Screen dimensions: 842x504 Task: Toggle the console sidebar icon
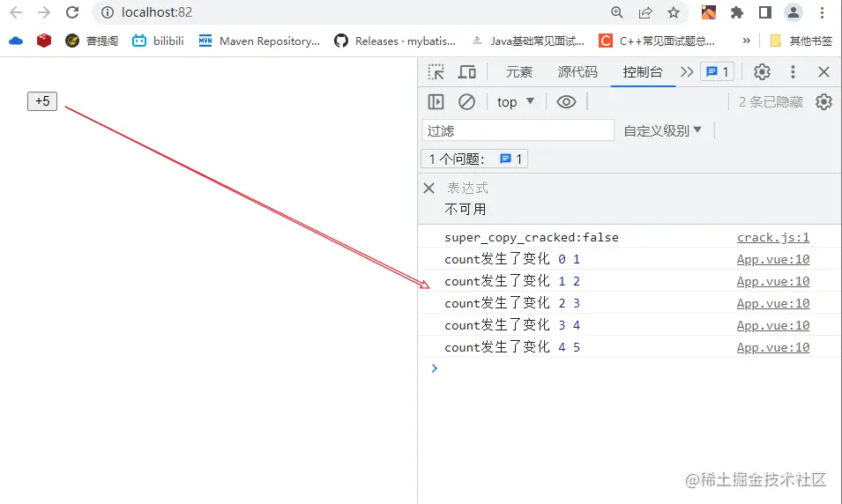tap(436, 102)
